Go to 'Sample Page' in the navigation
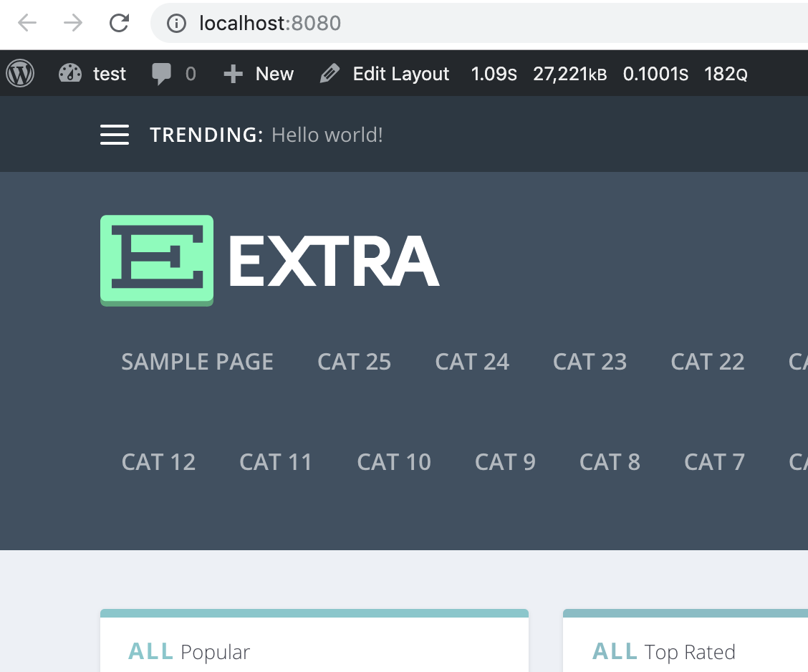 [198, 362]
